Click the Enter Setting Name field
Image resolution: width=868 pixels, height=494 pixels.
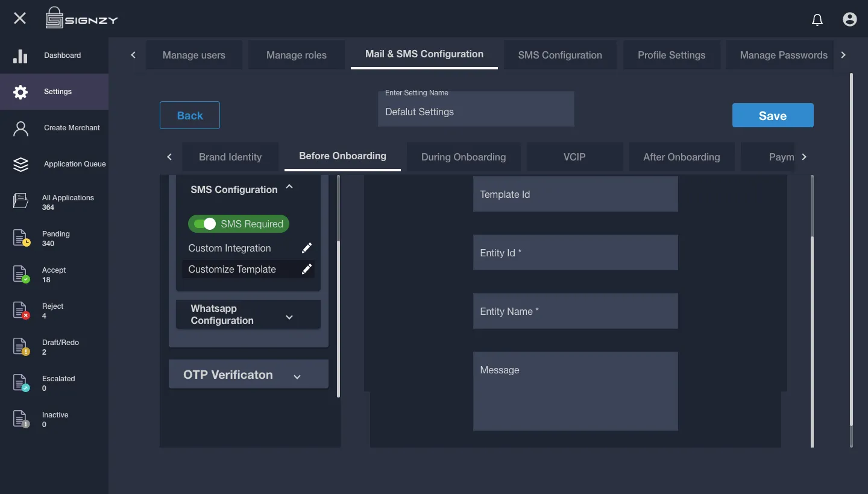(x=476, y=109)
